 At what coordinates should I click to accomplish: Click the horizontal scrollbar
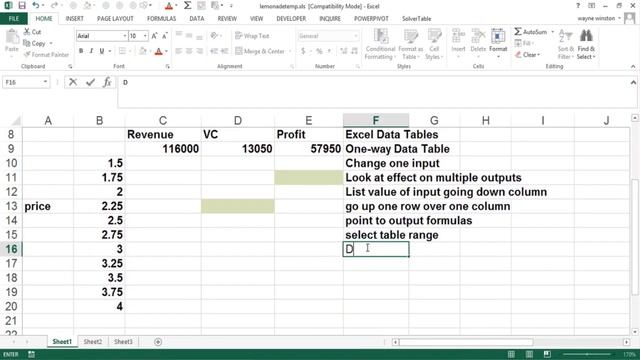tap(466, 342)
